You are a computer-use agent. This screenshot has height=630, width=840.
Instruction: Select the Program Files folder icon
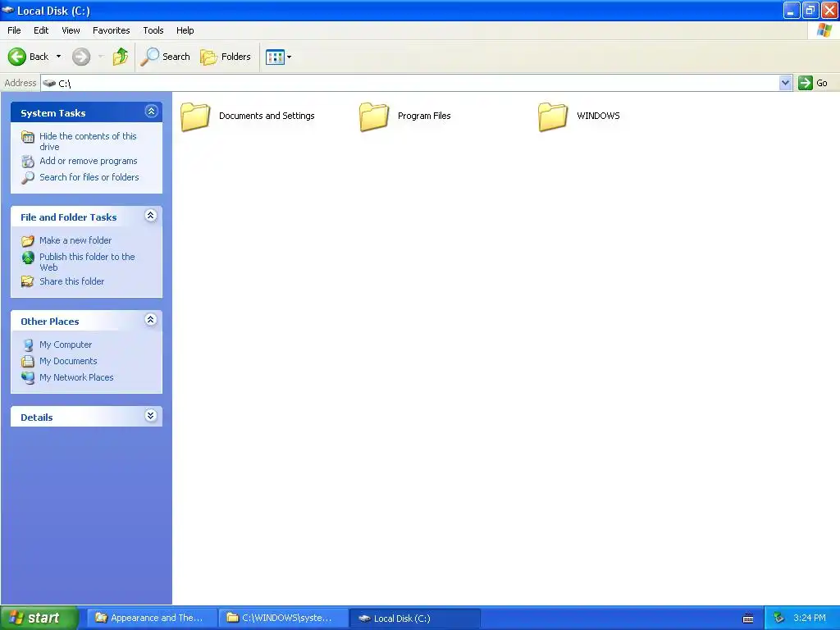pyautogui.click(x=374, y=116)
